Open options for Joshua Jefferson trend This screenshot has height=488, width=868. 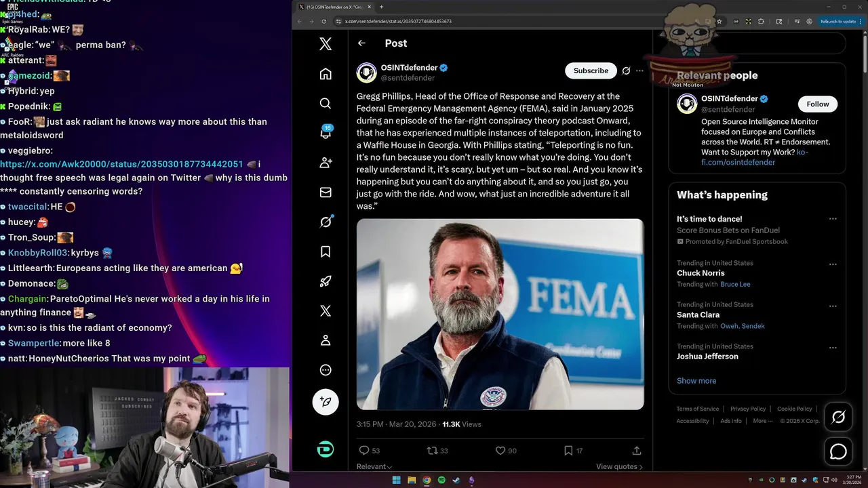click(833, 348)
